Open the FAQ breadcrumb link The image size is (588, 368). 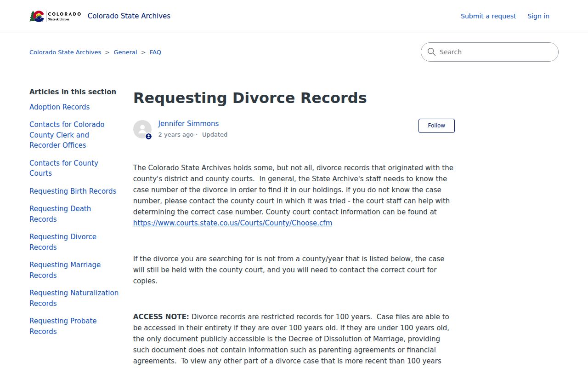coord(155,52)
